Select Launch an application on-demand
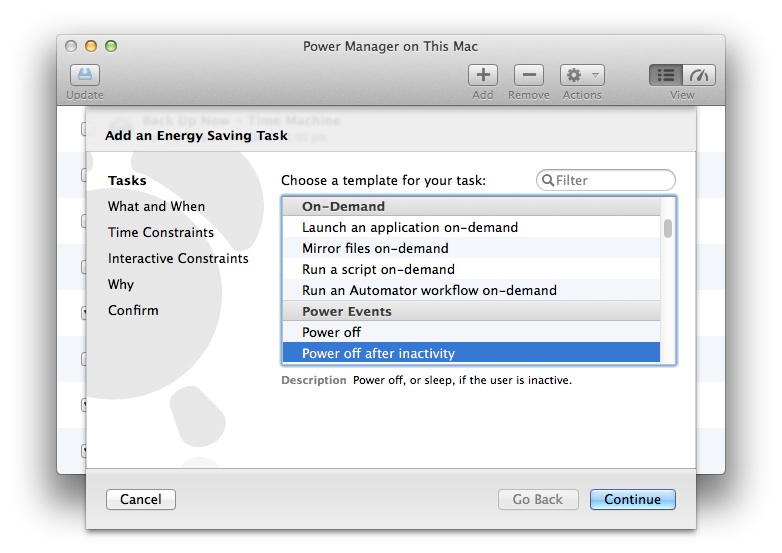 tap(471, 227)
